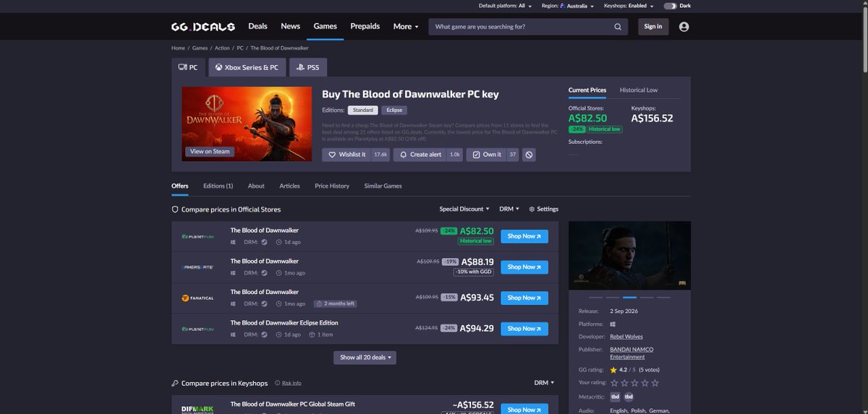Open the Default platform dropdown
This screenshot has width=868, height=414.
pyautogui.click(x=505, y=6)
